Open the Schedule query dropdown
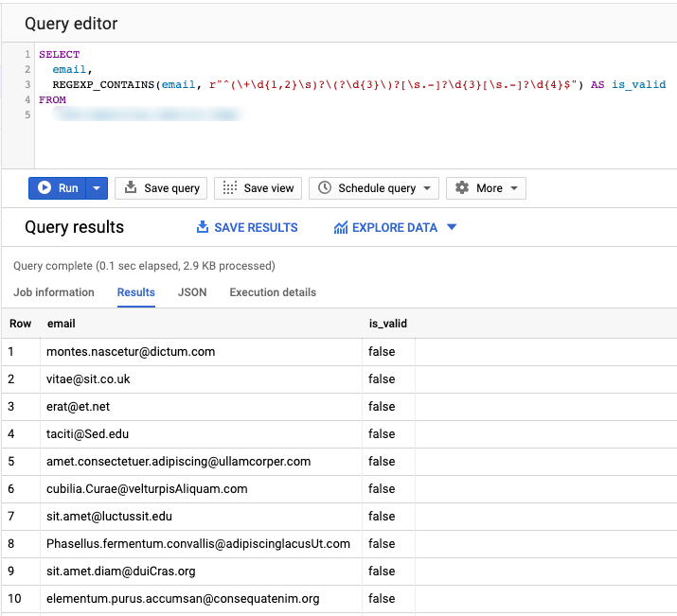The image size is (677, 616). coord(374,188)
